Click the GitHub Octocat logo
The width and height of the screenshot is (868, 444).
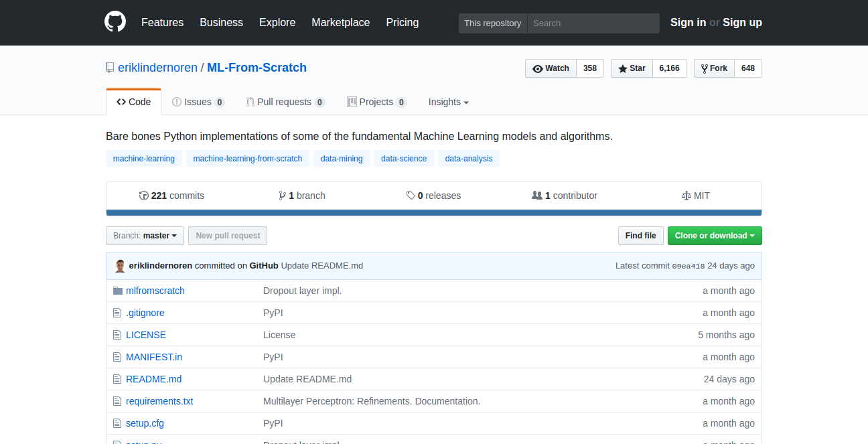(x=115, y=22)
